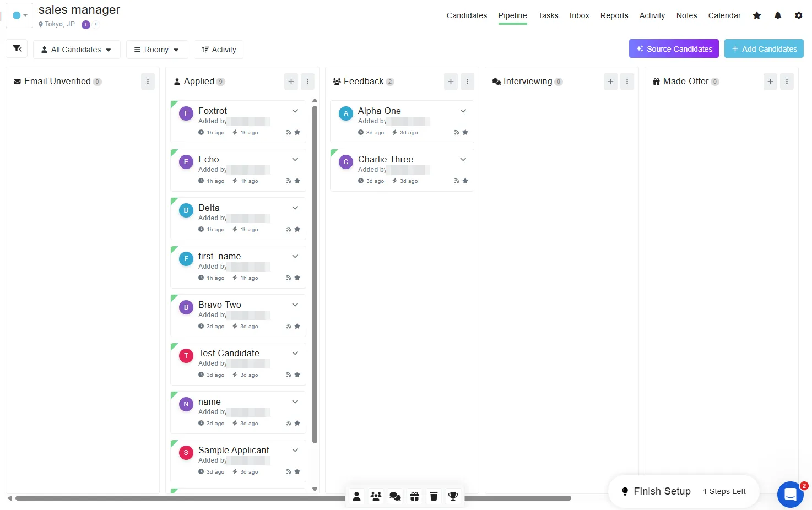Click the Add Candidates button
812x510 pixels.
[x=764, y=48]
